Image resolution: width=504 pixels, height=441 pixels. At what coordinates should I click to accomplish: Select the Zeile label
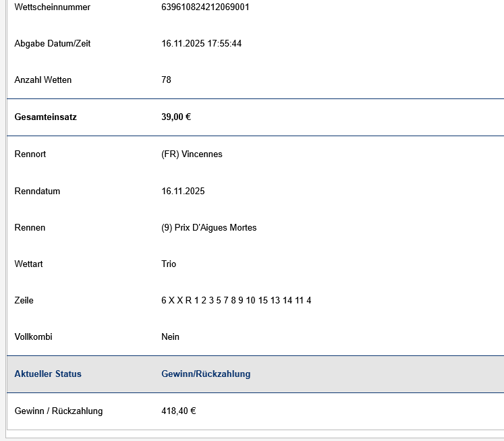click(x=24, y=301)
